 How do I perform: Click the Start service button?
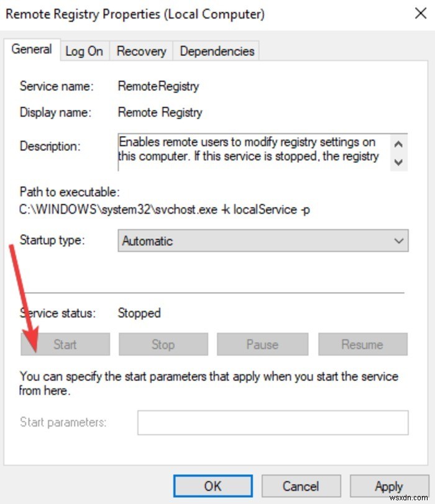coord(65,344)
